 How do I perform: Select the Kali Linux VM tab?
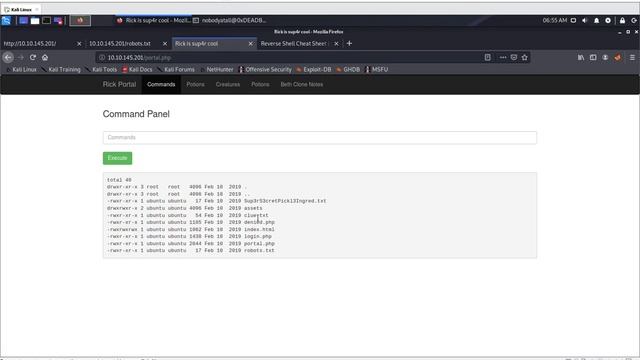[21, 9]
